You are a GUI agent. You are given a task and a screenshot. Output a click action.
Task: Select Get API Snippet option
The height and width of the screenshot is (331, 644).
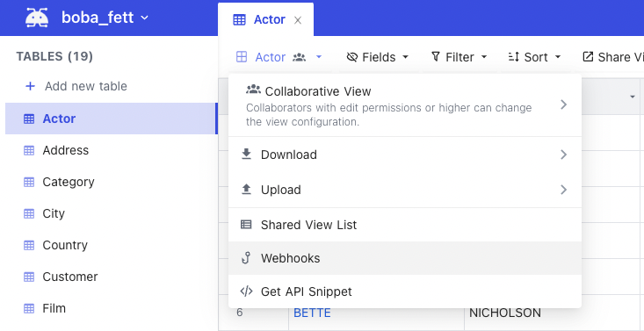405,291
